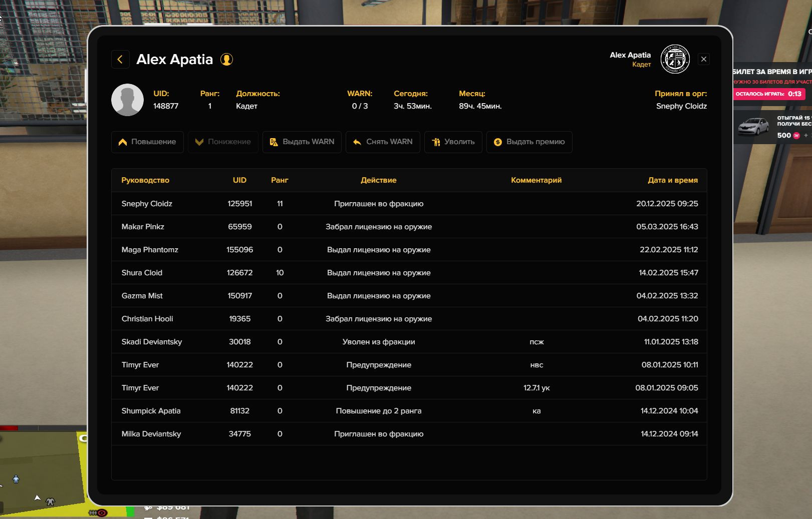Image resolution: width=812 pixels, height=519 pixels.
Task: Click the 14.12.2024 09:14 timestamp
Action: tap(669, 434)
